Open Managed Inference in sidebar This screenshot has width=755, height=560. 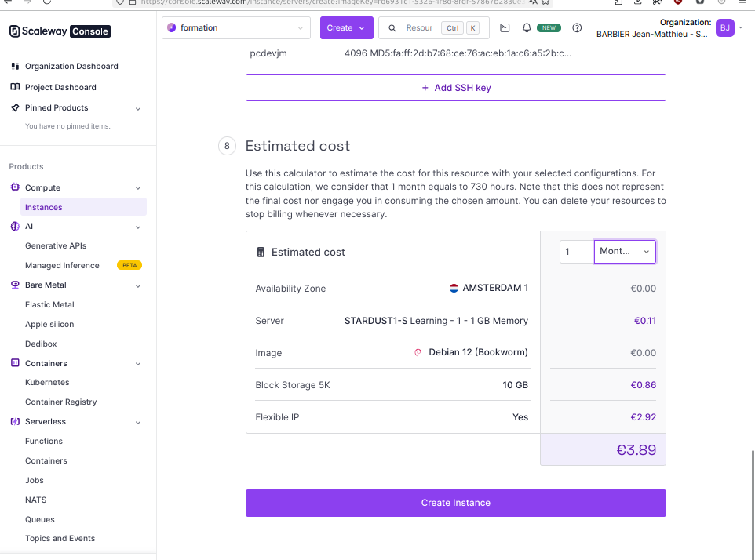(x=62, y=265)
